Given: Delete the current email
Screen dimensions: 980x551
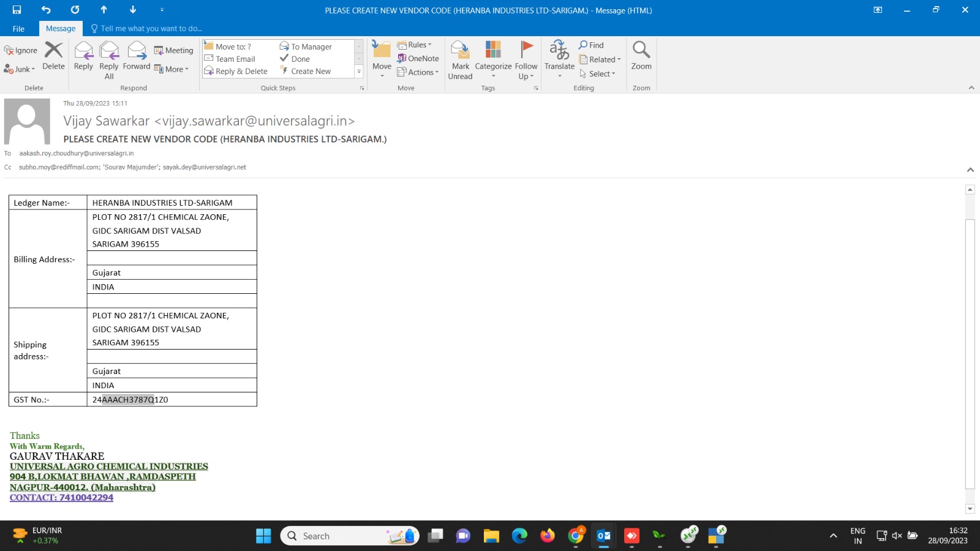Looking at the screenshot, I should click(x=53, y=56).
